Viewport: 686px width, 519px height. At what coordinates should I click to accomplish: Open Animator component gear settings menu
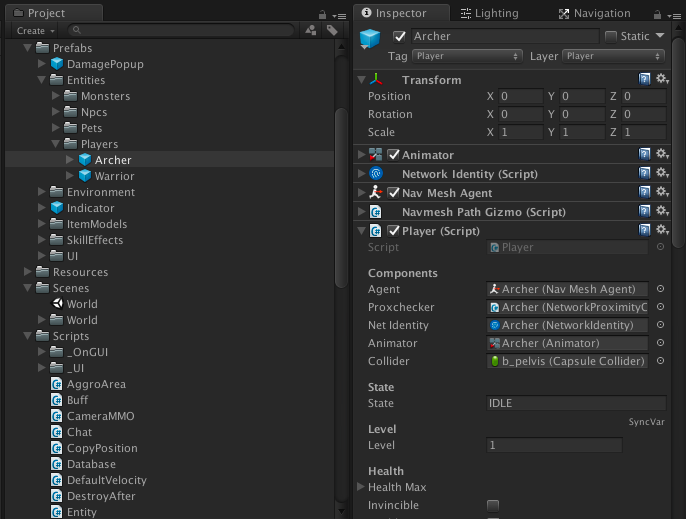[662, 154]
